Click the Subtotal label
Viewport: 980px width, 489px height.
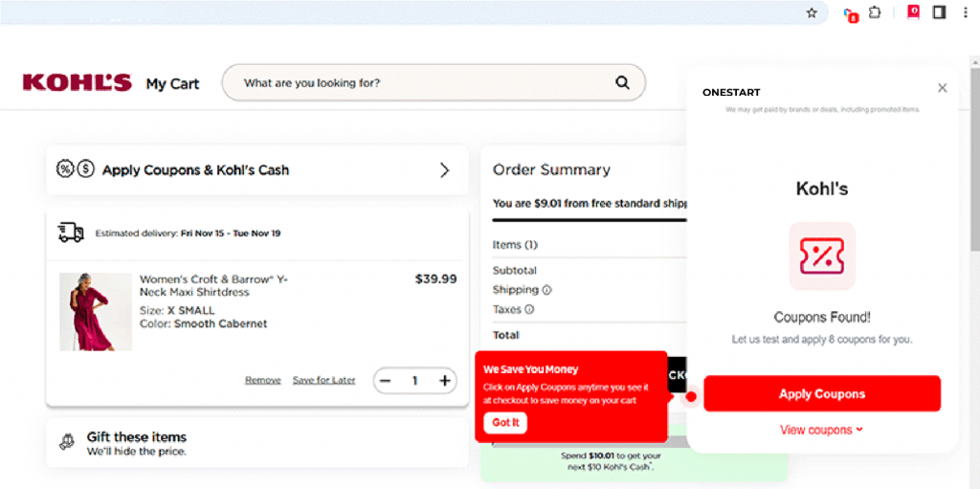pos(514,271)
